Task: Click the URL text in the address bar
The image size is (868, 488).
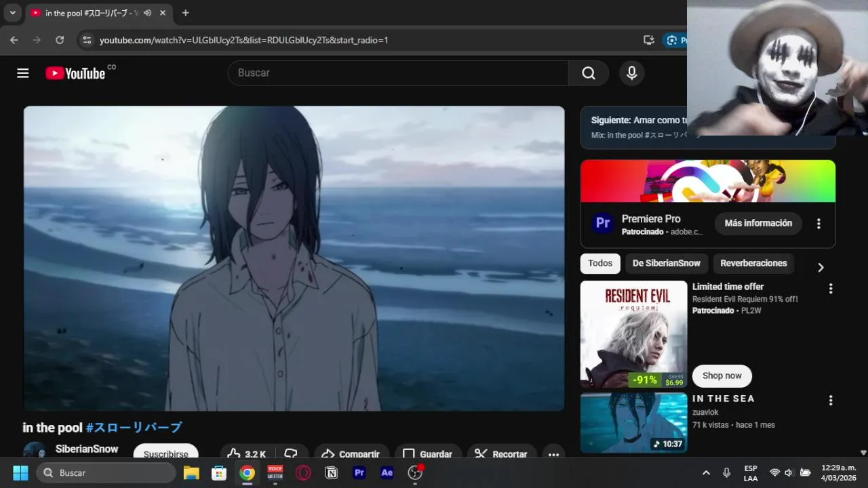Action: tap(244, 40)
